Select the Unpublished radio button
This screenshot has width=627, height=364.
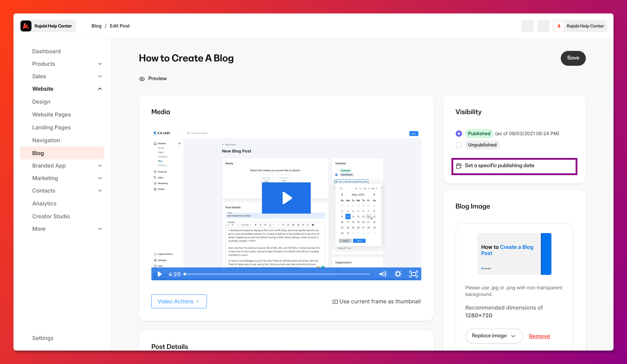point(459,145)
